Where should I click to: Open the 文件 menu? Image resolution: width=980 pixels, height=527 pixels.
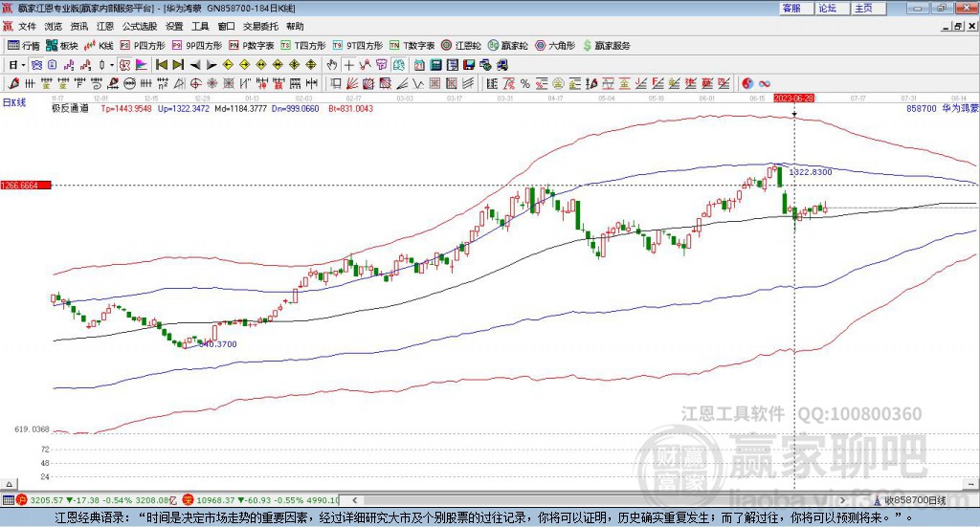pyautogui.click(x=27, y=26)
